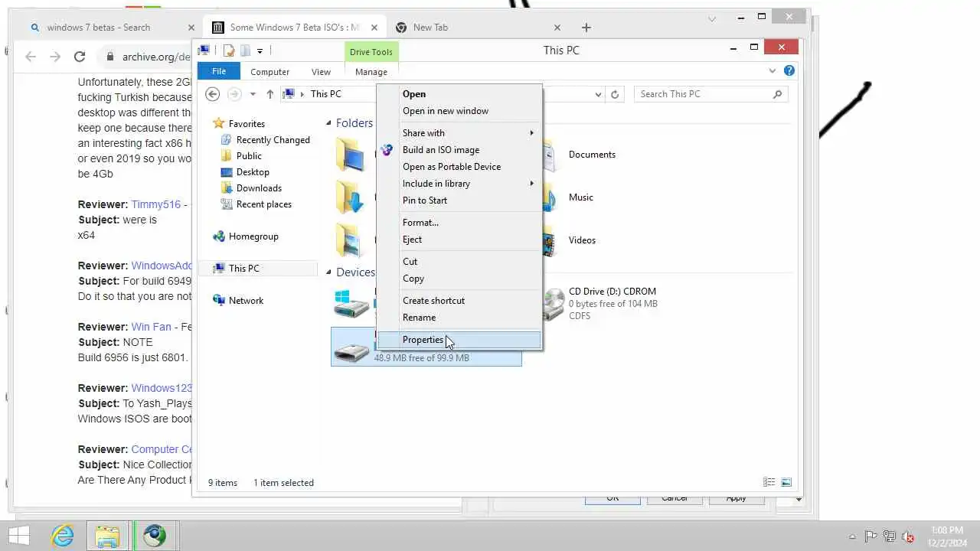Show hidden tray icons arrow
Viewport: 980px width, 551px height.
coord(852,536)
